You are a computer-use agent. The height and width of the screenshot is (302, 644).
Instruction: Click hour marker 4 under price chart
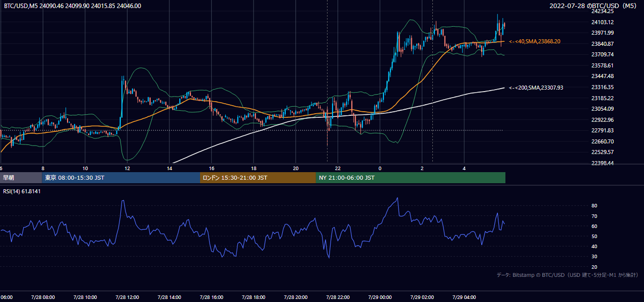click(x=465, y=168)
